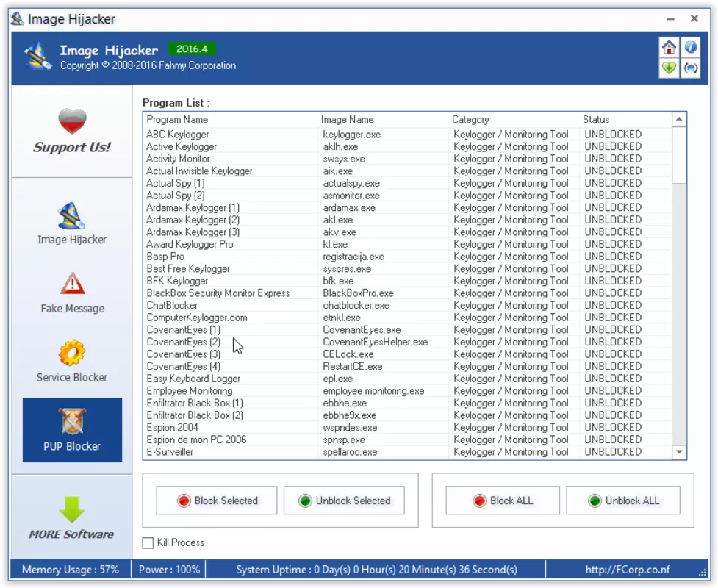The width and height of the screenshot is (718, 588).
Task: Click the System Uptime status bar entry
Action: pos(376,570)
